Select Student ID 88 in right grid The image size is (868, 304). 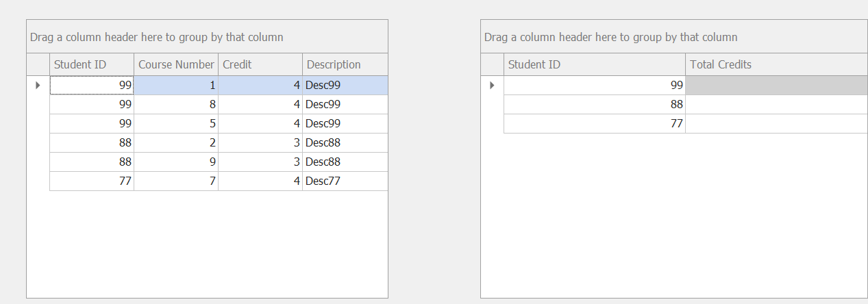594,105
